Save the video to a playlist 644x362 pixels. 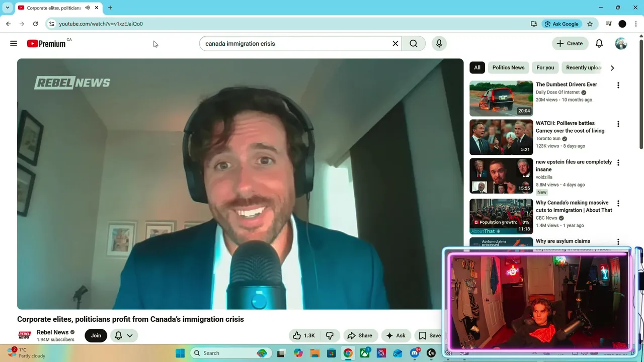click(429, 335)
